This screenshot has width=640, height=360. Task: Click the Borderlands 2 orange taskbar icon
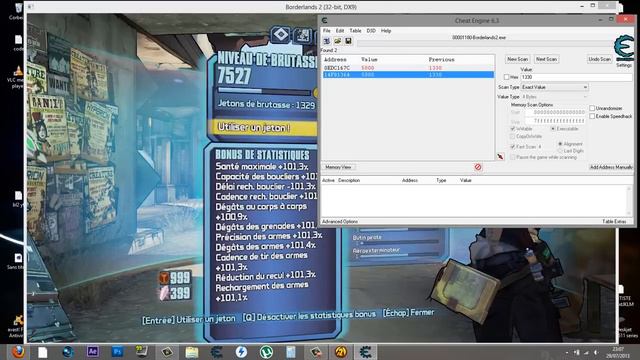coord(341,352)
